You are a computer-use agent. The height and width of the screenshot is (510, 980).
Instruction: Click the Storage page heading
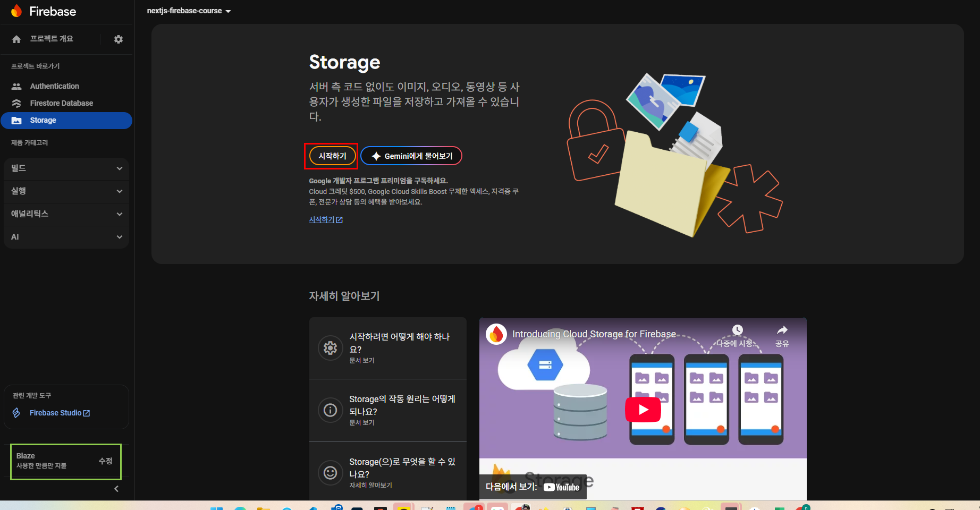click(x=344, y=62)
